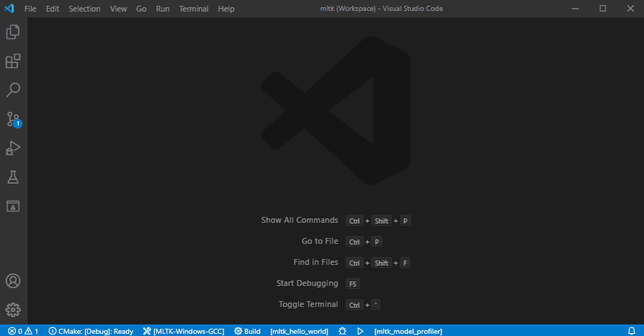
Task: Click the CMake launch play icon
Action: 359,331
